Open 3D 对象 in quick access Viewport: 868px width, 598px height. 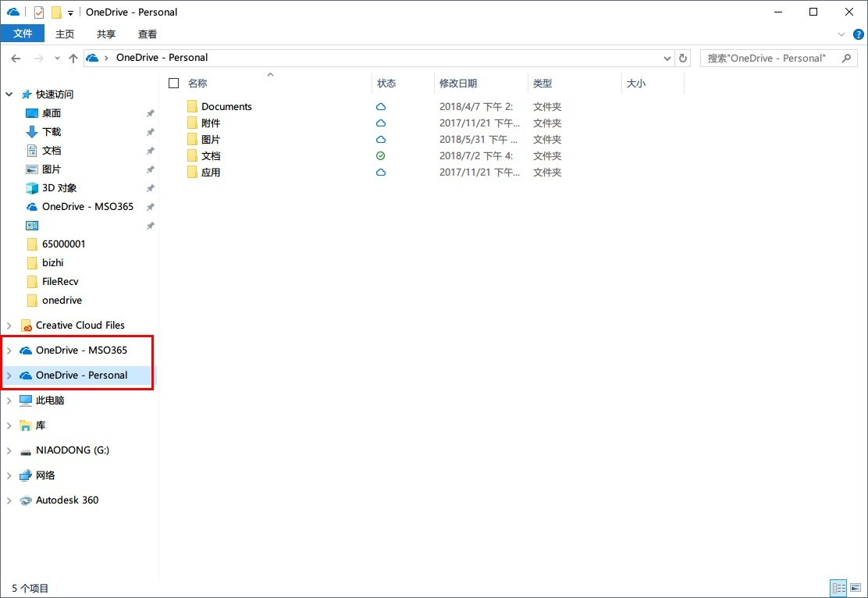pos(59,188)
